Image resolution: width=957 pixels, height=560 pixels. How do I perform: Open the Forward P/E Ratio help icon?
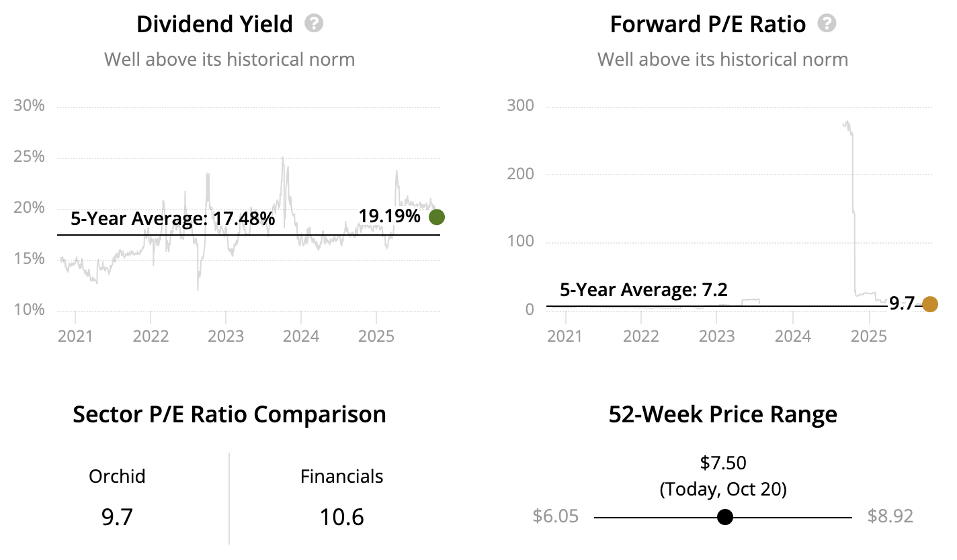[827, 24]
